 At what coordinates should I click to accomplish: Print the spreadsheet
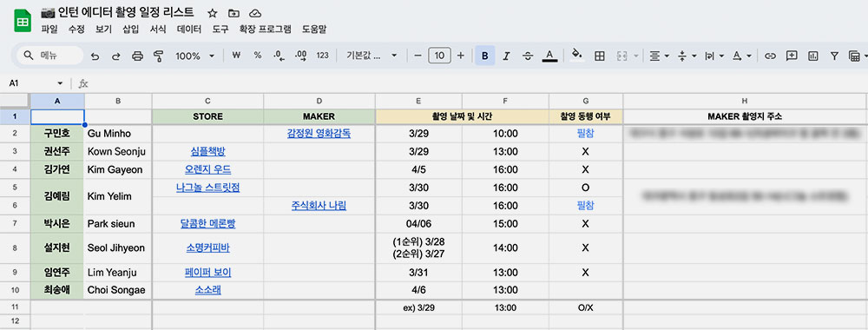[x=137, y=56]
